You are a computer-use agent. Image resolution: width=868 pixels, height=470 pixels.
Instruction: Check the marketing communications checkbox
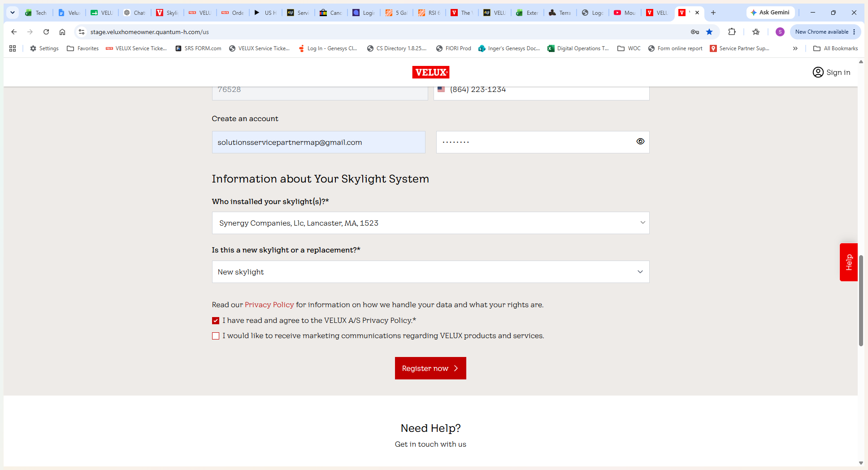click(216, 336)
